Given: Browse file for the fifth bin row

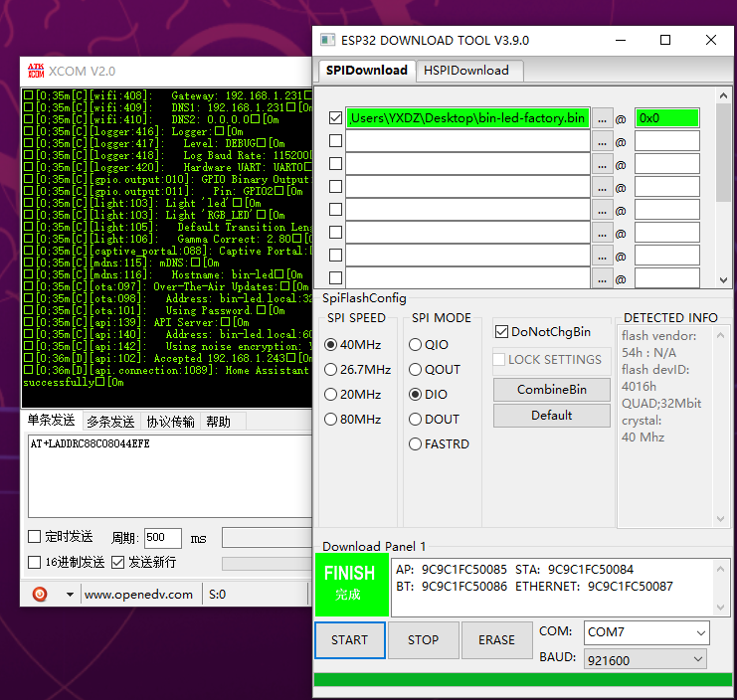Looking at the screenshot, I should 602,210.
